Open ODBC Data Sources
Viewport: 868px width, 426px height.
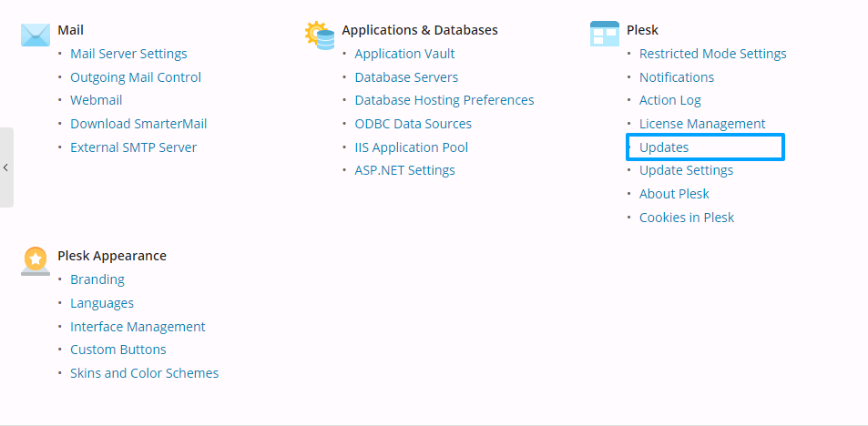coord(413,124)
